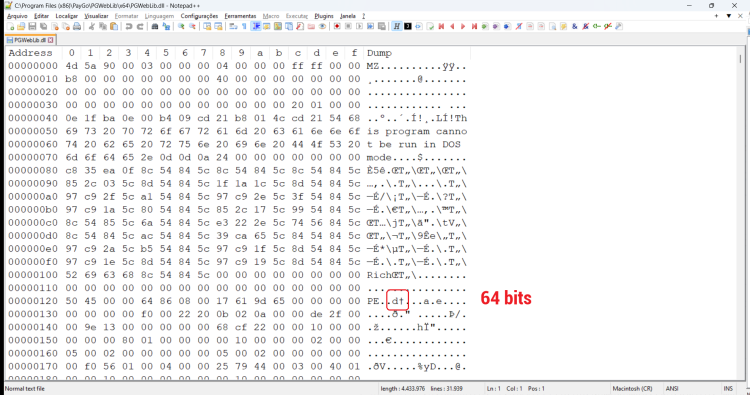Image resolution: width=750 pixels, height=395 pixels.
Task: Open the tab list dropdown arrow
Action: click(728, 16)
